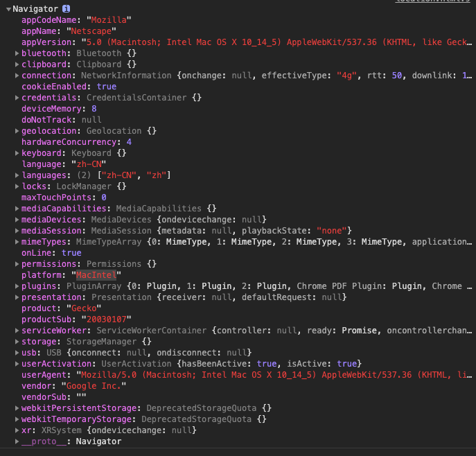This screenshot has width=476, height=456.
Task: Expand the __proto__ Navigator entry
Action: (17, 441)
